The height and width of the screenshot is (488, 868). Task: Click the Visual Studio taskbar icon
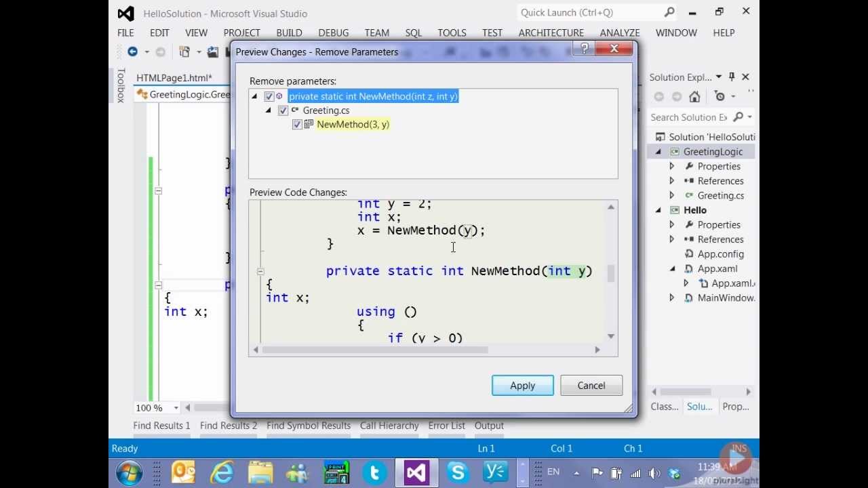(416, 472)
